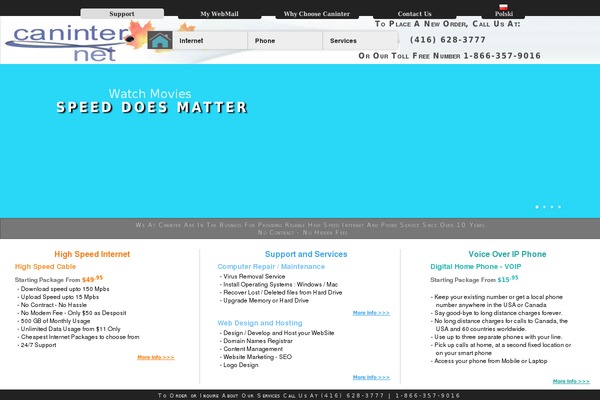The width and height of the screenshot is (600, 400).
Task: Click the $49.95 starting price
Action: 92,279
